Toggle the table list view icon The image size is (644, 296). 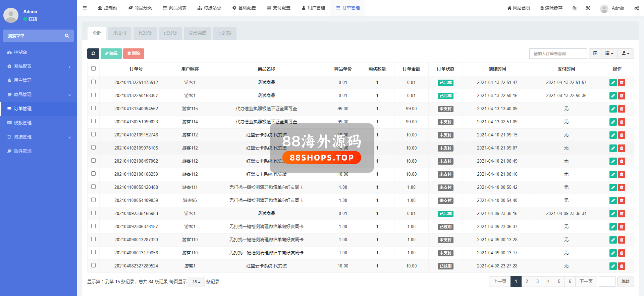[595, 53]
